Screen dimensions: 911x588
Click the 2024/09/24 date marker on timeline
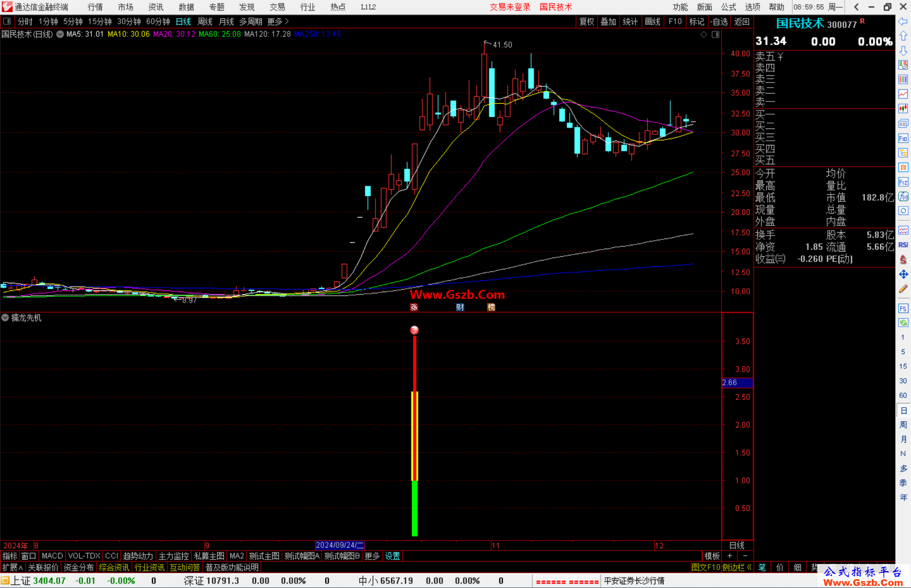tap(340, 545)
